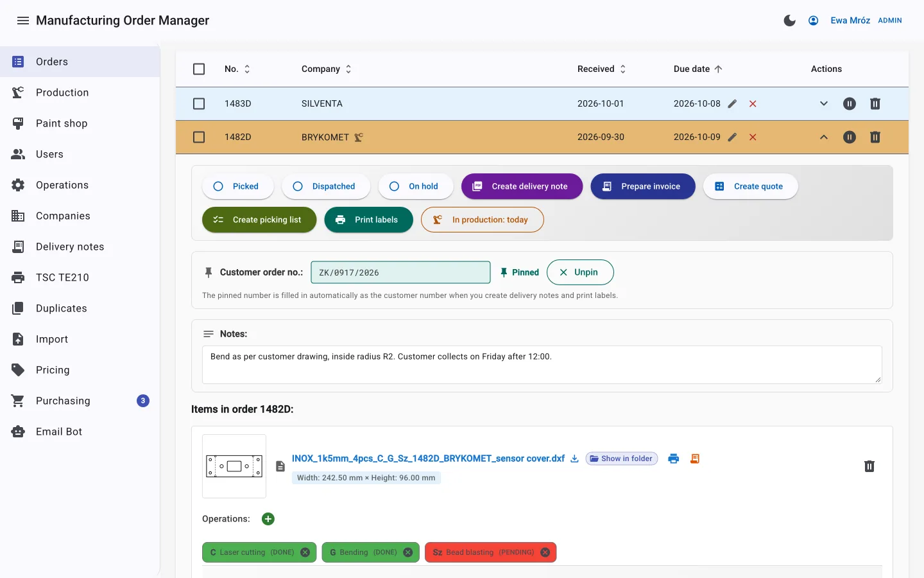Viewport: 924px width, 578px height.
Task: Select the checkbox for order 1483D
Action: coord(199,103)
